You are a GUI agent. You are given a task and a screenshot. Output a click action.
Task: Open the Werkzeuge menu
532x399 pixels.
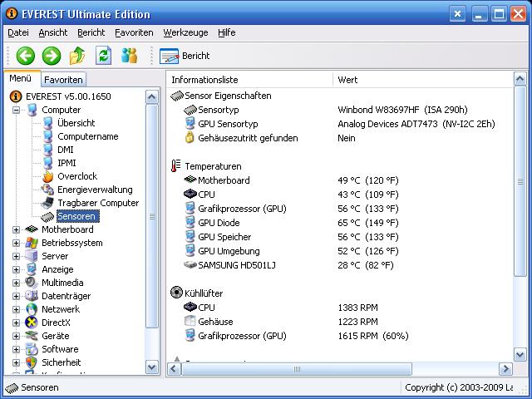coord(185,32)
